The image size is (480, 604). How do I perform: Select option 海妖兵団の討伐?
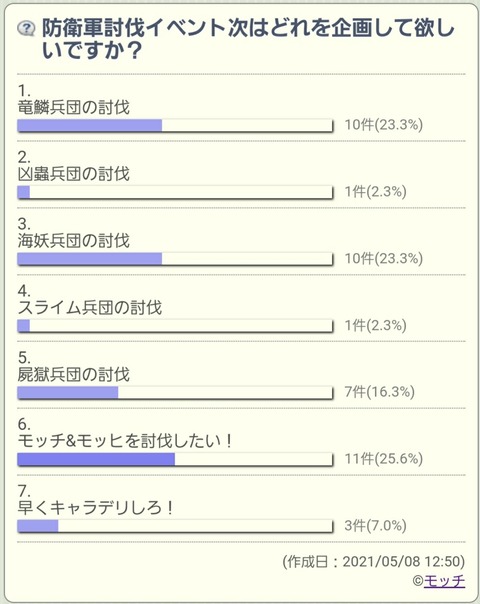coord(74,241)
